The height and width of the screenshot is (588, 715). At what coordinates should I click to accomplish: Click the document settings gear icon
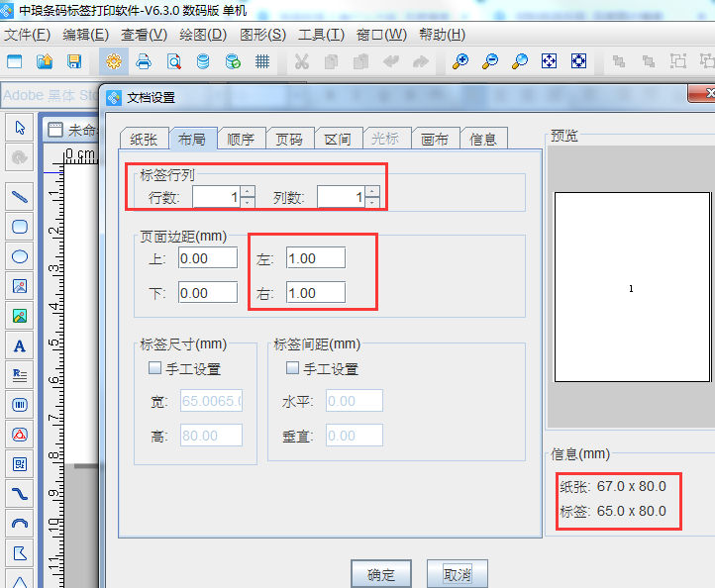(x=114, y=61)
